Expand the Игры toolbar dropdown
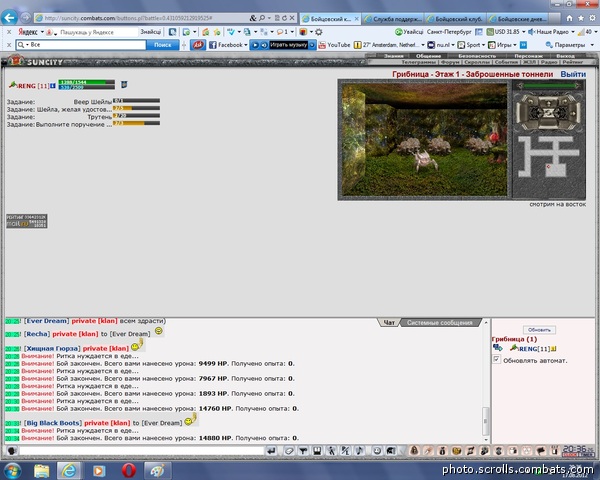This screenshot has width=600, height=480. [515, 45]
